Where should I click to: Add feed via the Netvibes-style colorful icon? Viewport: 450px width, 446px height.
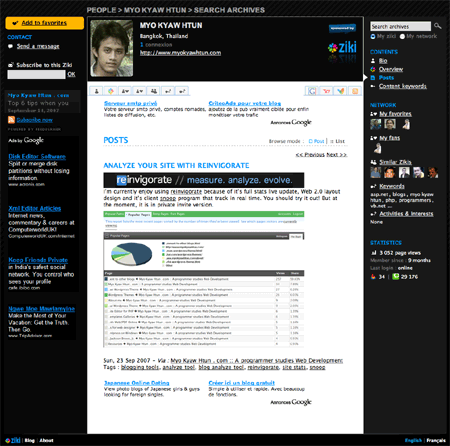(x=341, y=91)
